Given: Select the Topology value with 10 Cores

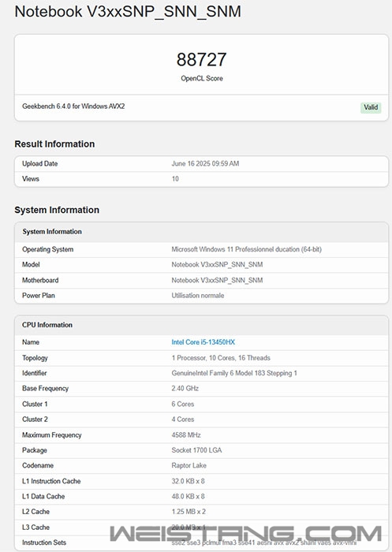Looking at the screenshot, I should [x=221, y=358].
